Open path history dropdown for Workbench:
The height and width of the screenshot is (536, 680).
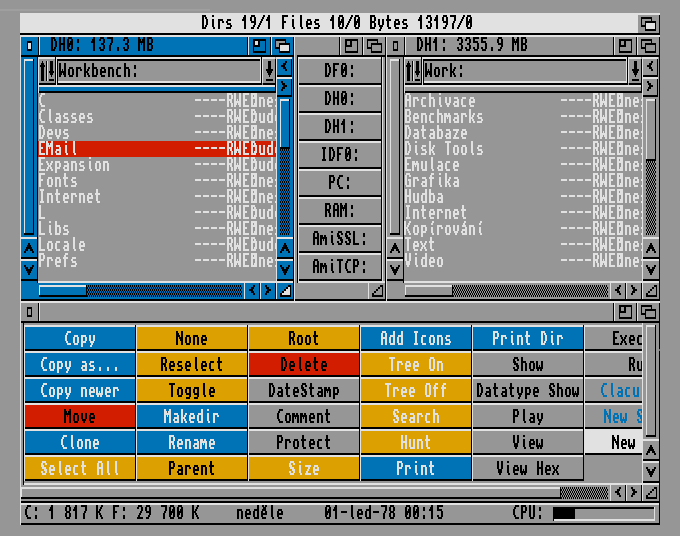pyautogui.click(x=269, y=71)
